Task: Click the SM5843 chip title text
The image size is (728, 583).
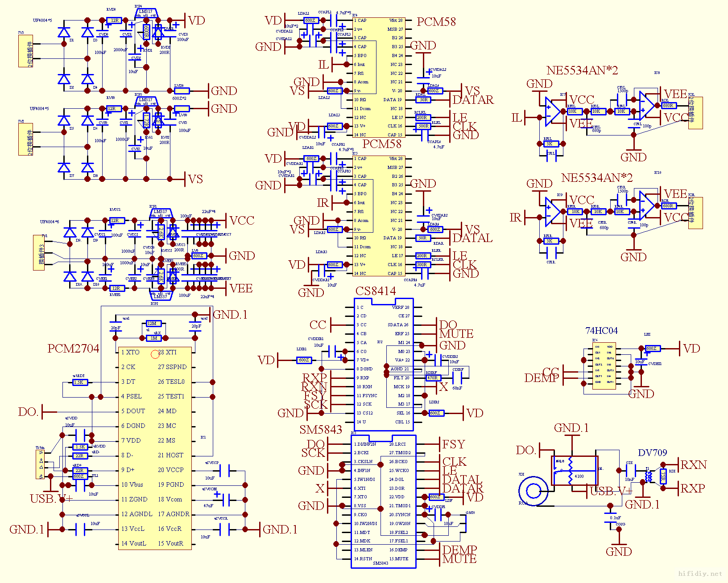Action: [320, 430]
